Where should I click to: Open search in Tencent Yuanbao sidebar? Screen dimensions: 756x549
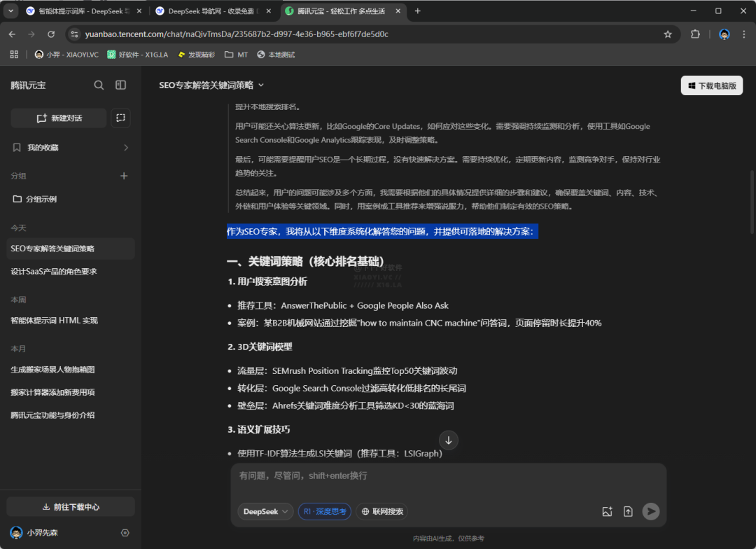[x=99, y=85]
